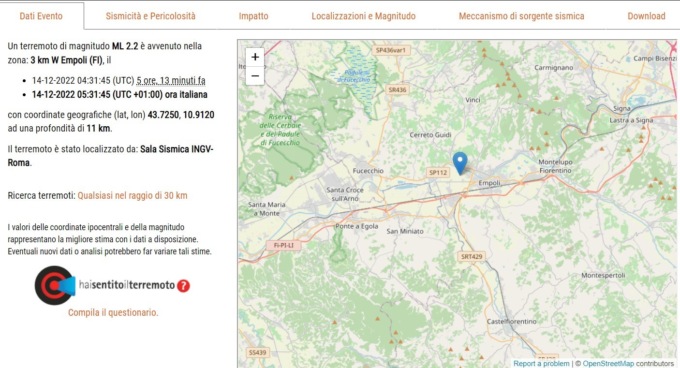The image size is (680, 368).
Task: Zoom out on the map
Action: pyautogui.click(x=255, y=76)
